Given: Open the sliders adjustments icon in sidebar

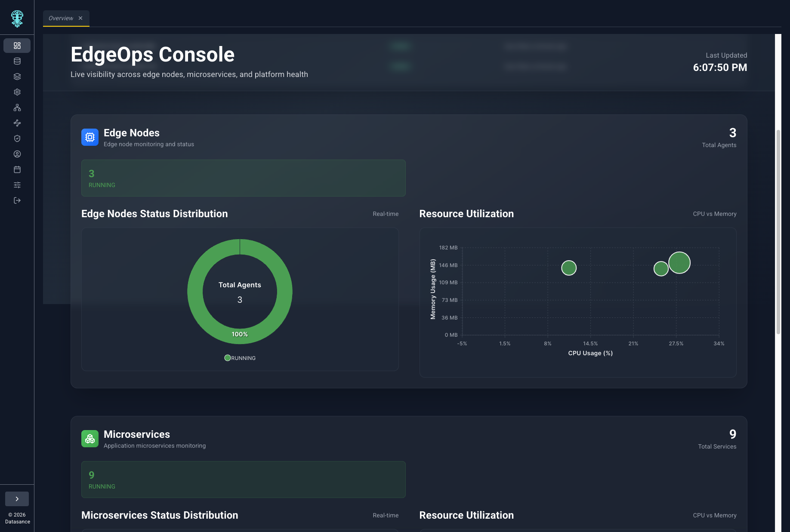Looking at the screenshot, I should pyautogui.click(x=17, y=185).
